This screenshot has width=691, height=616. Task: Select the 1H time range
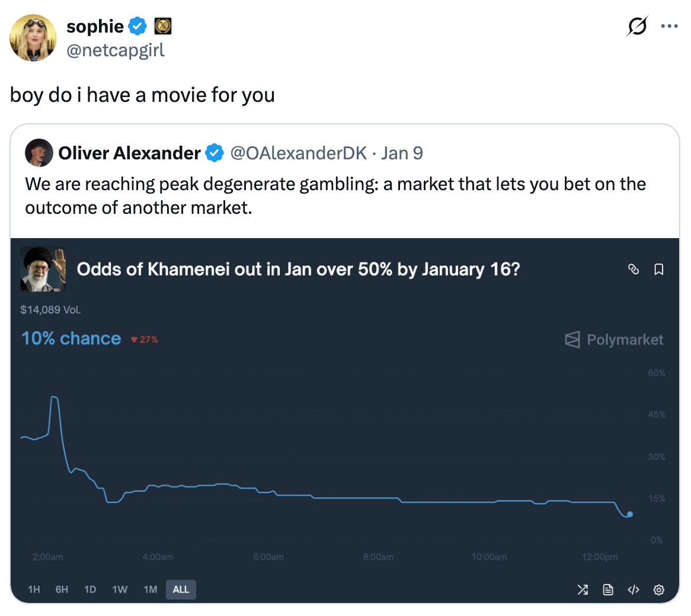pos(34,589)
